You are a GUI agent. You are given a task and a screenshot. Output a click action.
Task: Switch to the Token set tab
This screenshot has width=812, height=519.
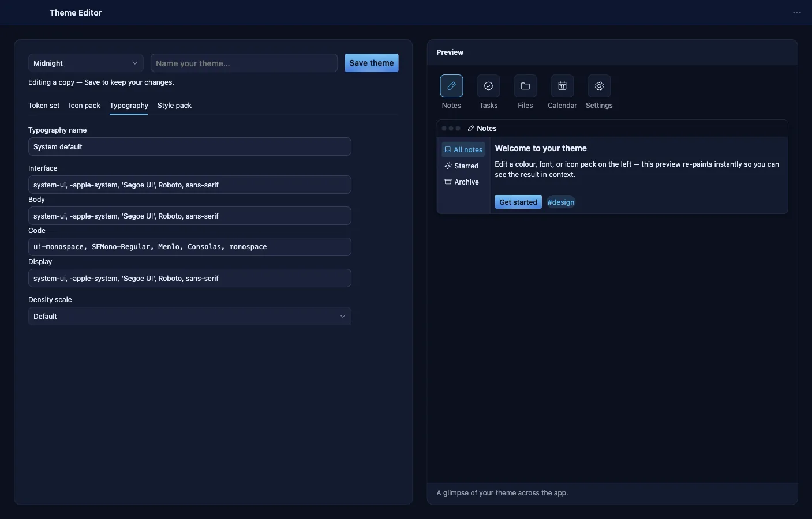(44, 106)
